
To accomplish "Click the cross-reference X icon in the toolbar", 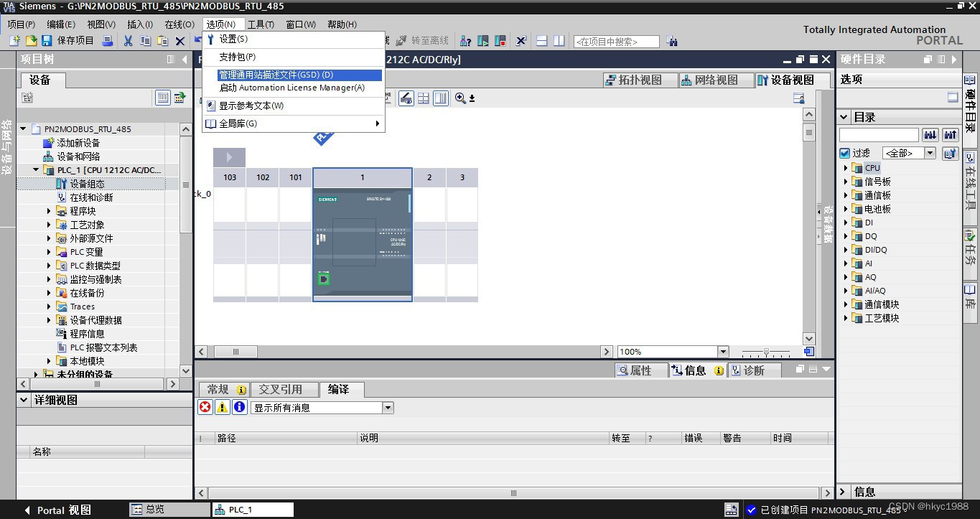I will click(521, 41).
